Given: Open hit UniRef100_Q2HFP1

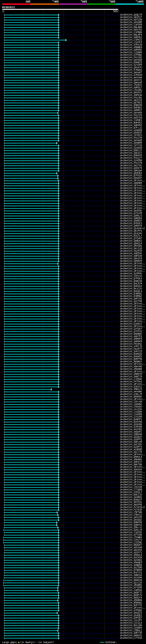Looking at the screenshot, I should [x=131, y=440].
